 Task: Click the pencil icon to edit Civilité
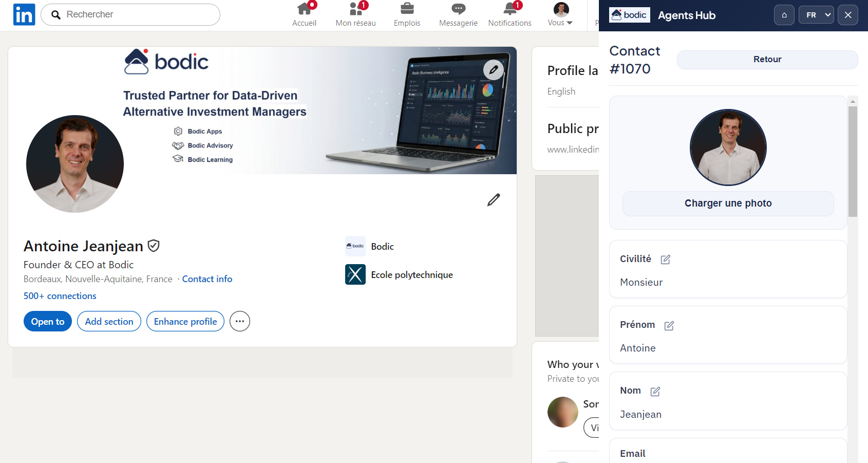[x=665, y=260]
